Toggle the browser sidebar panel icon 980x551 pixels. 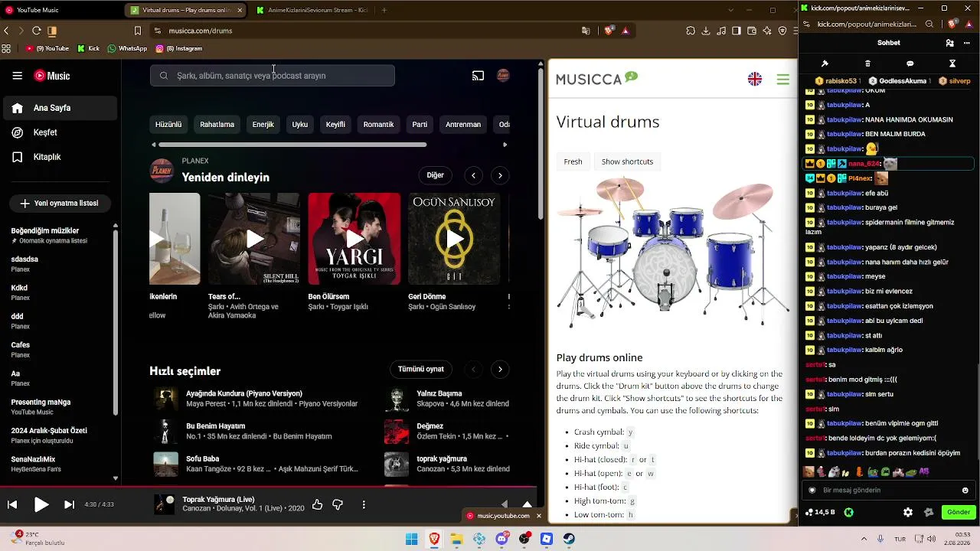(x=737, y=31)
